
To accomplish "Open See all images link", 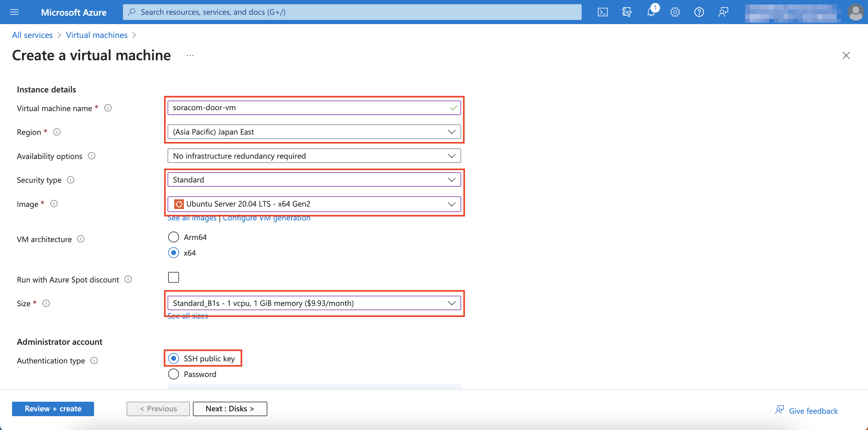I will (192, 217).
